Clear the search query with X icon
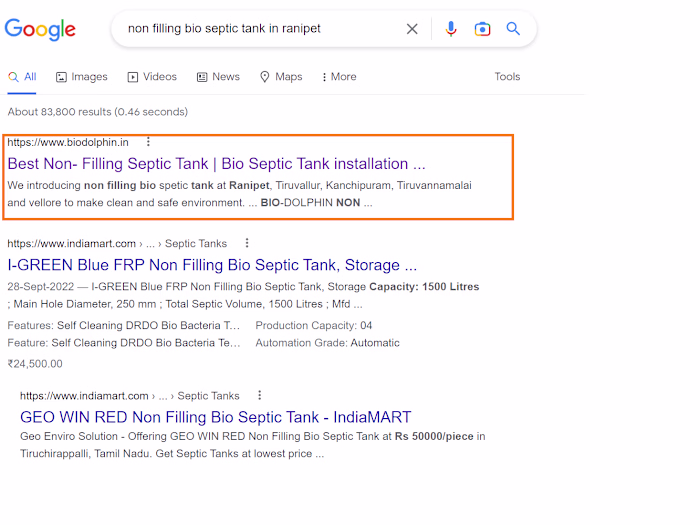Image resolution: width=700 pixels, height=525 pixels. click(x=412, y=29)
